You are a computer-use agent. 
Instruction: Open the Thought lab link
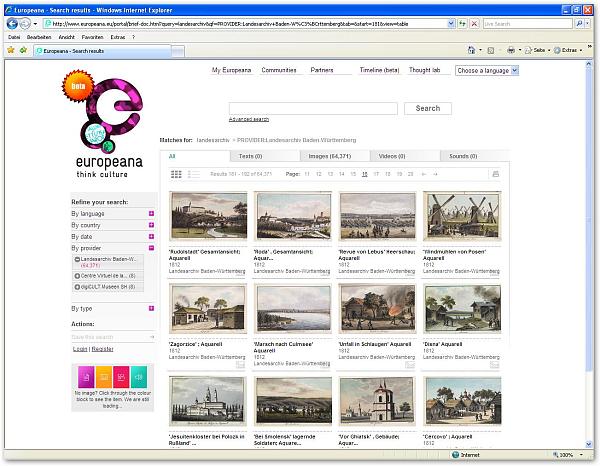424,70
